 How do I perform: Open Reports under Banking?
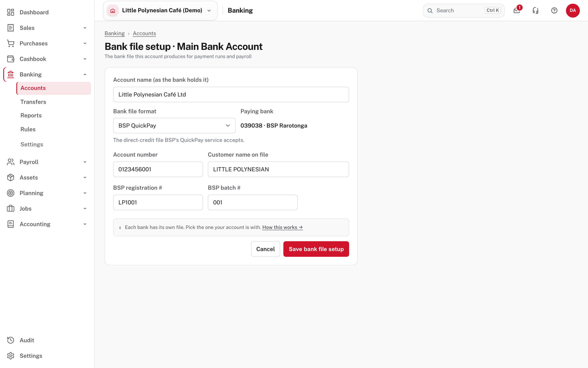31,115
